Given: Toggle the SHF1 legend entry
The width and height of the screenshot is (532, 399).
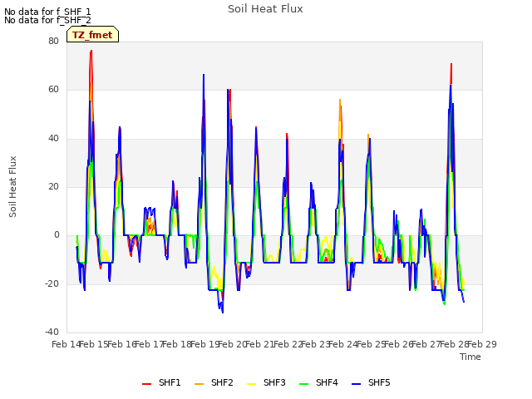Looking at the screenshot, I should 161,382.
